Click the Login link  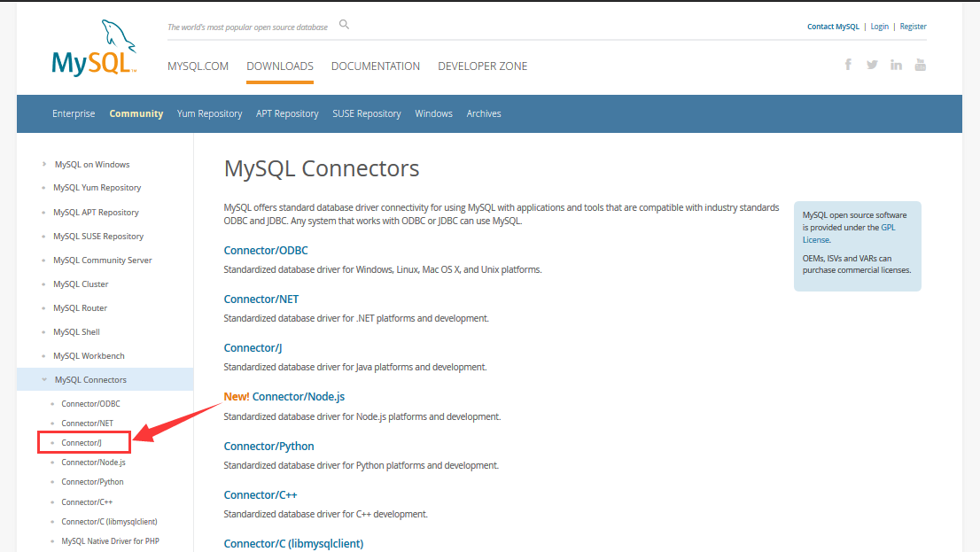pyautogui.click(x=879, y=27)
